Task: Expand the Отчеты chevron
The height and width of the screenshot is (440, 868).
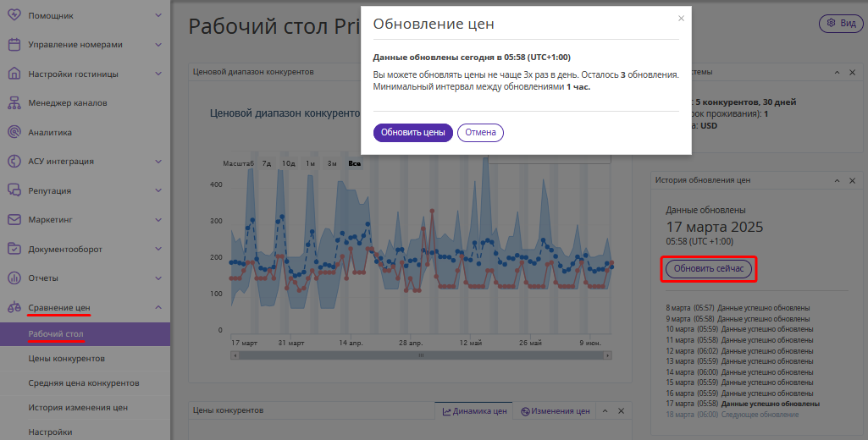Action: click(x=158, y=278)
